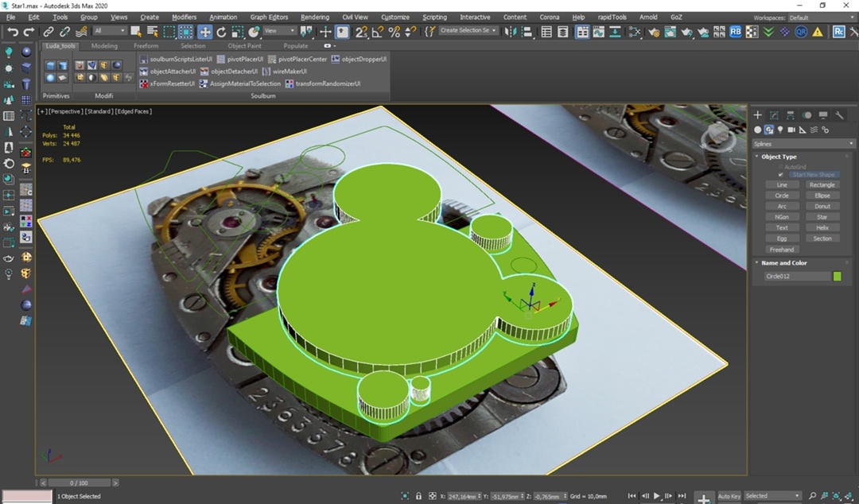Image resolution: width=859 pixels, height=504 pixels.
Task: Toggle the Start New Shape checkbox
Action: 781,175
